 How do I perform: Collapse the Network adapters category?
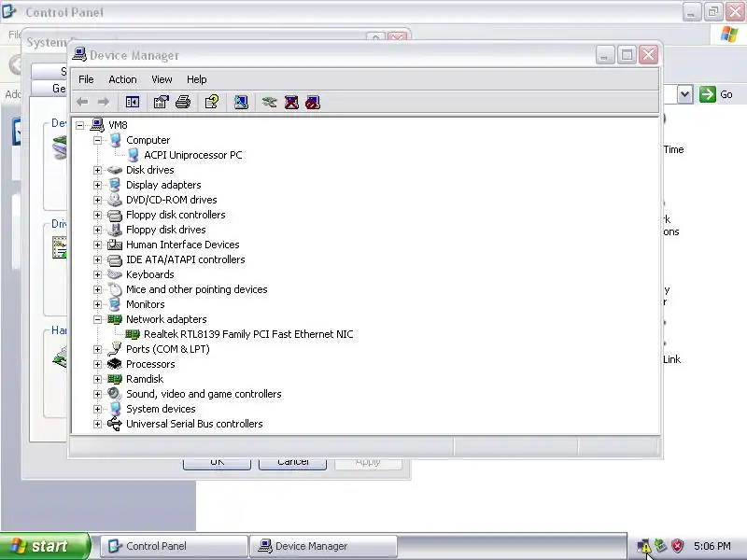coord(98,319)
